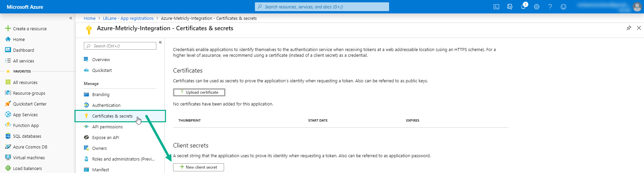This screenshot has width=644, height=173.
Task: Open Quickstart in app menu
Action: (x=102, y=70)
